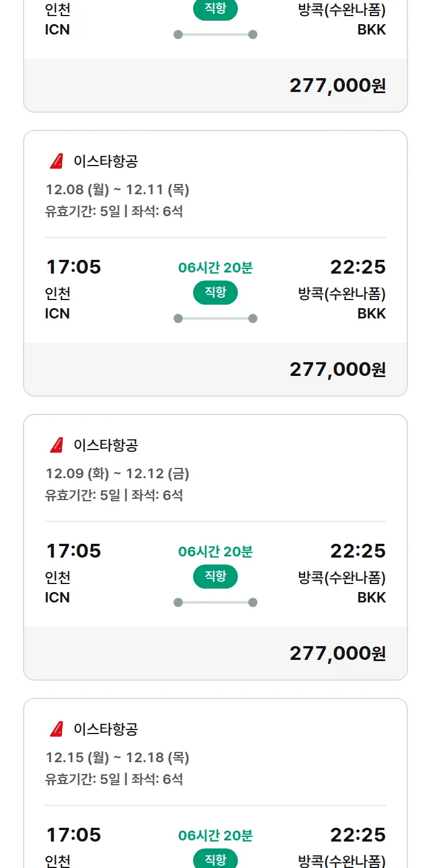The image size is (431, 868).
Task: Open 이스타항공 name on 12.09 (화) card
Action: [x=106, y=445]
